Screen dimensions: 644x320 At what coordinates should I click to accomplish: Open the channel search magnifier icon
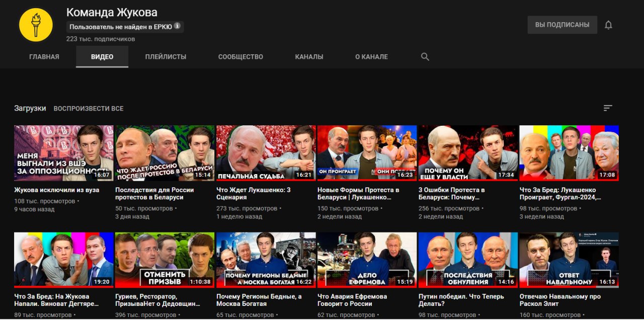click(x=425, y=57)
